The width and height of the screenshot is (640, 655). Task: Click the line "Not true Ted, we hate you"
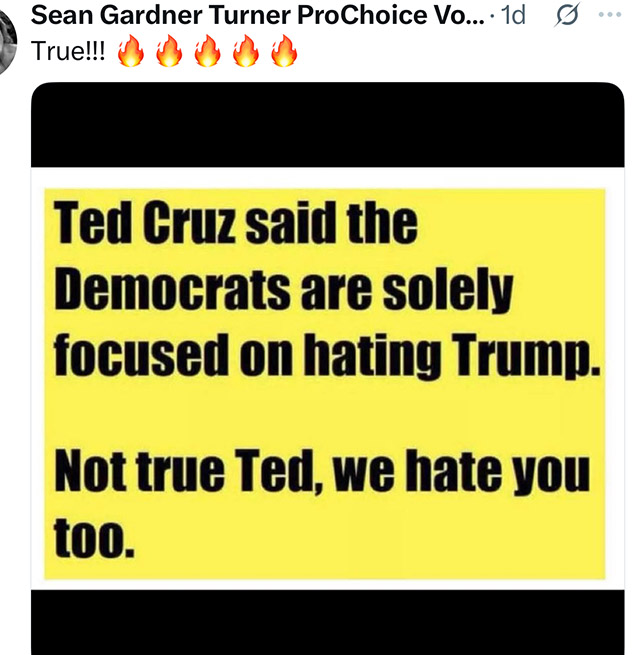tap(322, 470)
